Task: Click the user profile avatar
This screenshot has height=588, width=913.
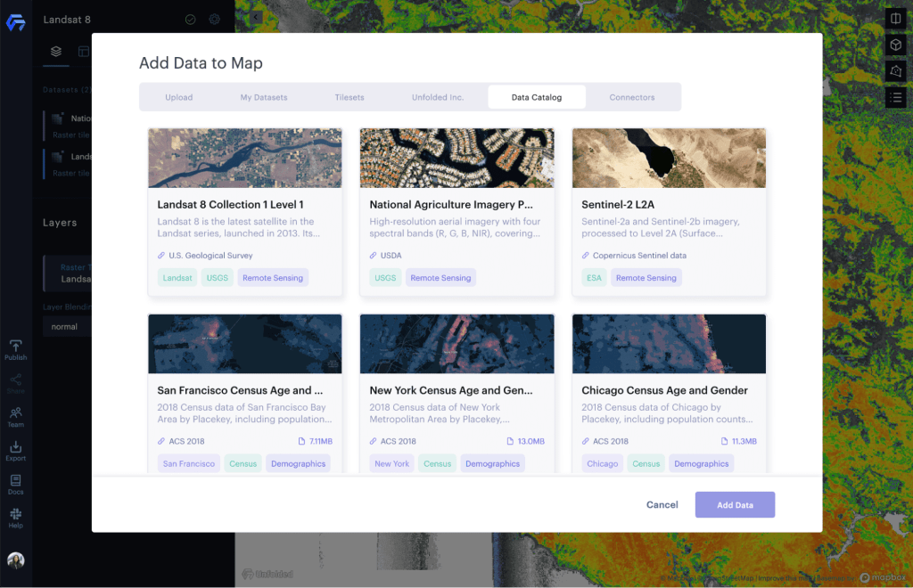Action: tap(16, 560)
